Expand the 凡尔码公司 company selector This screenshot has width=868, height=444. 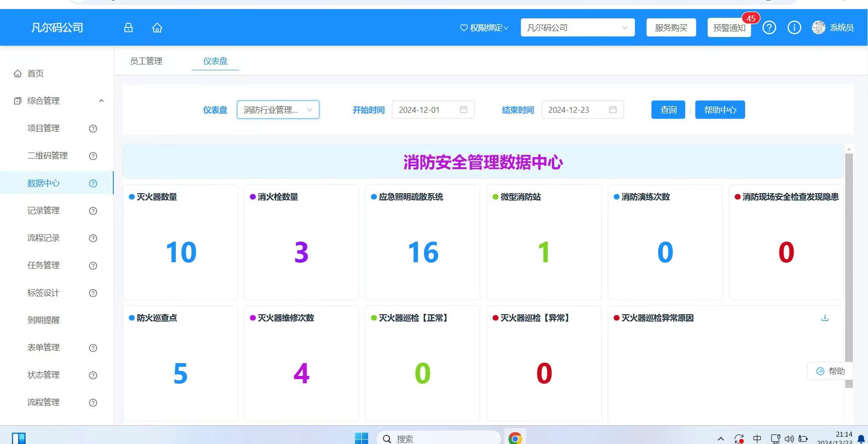tap(577, 28)
